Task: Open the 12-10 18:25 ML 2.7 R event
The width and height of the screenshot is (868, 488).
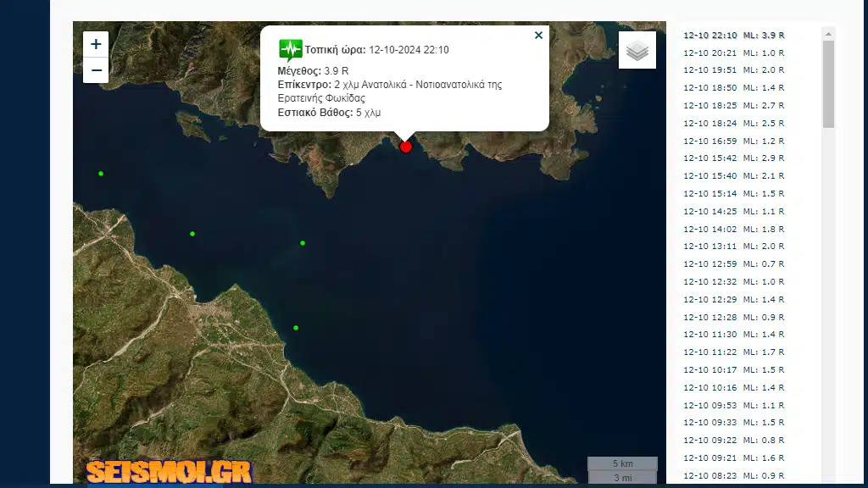Action: pos(733,105)
